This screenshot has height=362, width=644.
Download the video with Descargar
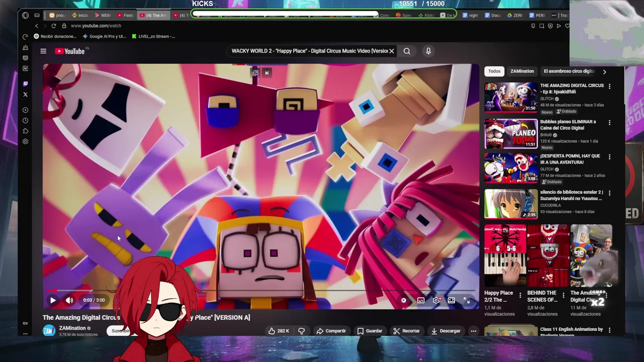(x=446, y=331)
